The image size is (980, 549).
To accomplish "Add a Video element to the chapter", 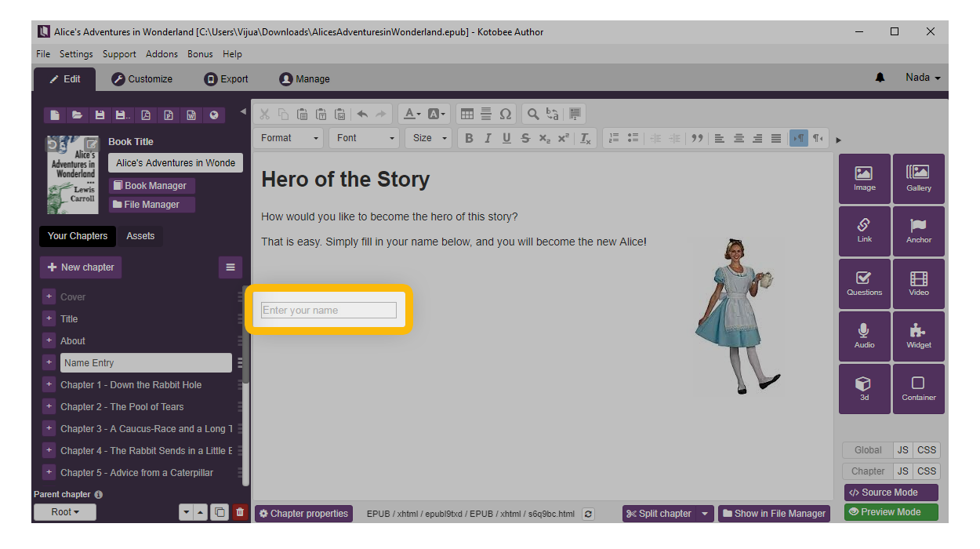I will (918, 284).
